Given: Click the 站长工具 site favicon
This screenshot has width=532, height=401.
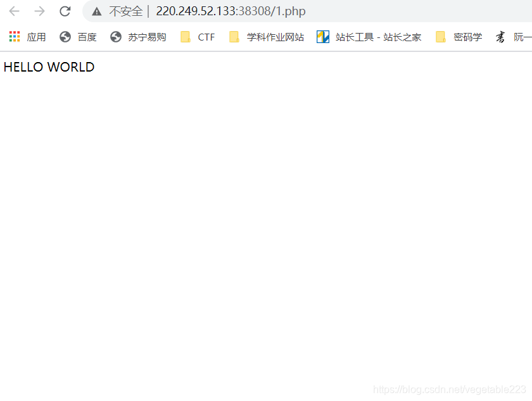Looking at the screenshot, I should [x=323, y=37].
